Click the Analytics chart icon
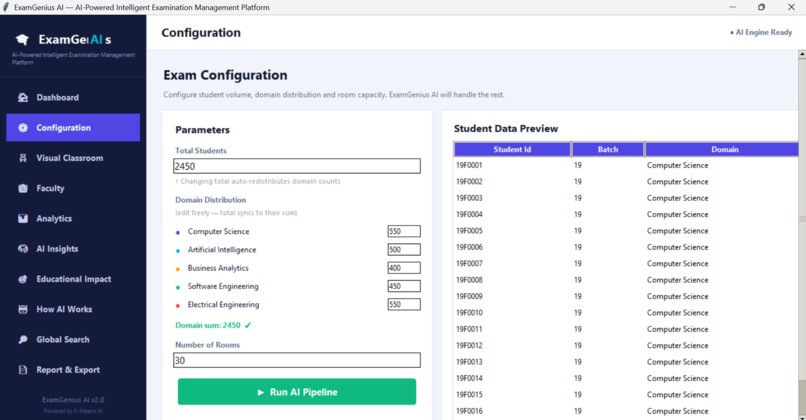806x420 pixels. [x=23, y=218]
